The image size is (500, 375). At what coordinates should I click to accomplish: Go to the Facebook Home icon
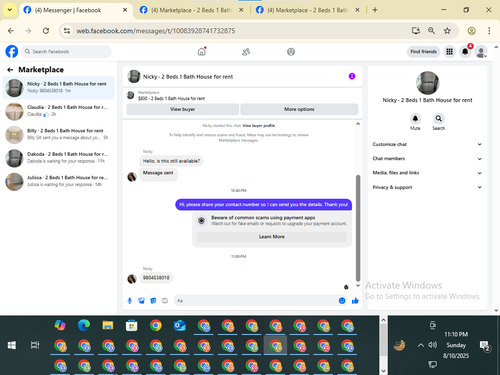202,52
